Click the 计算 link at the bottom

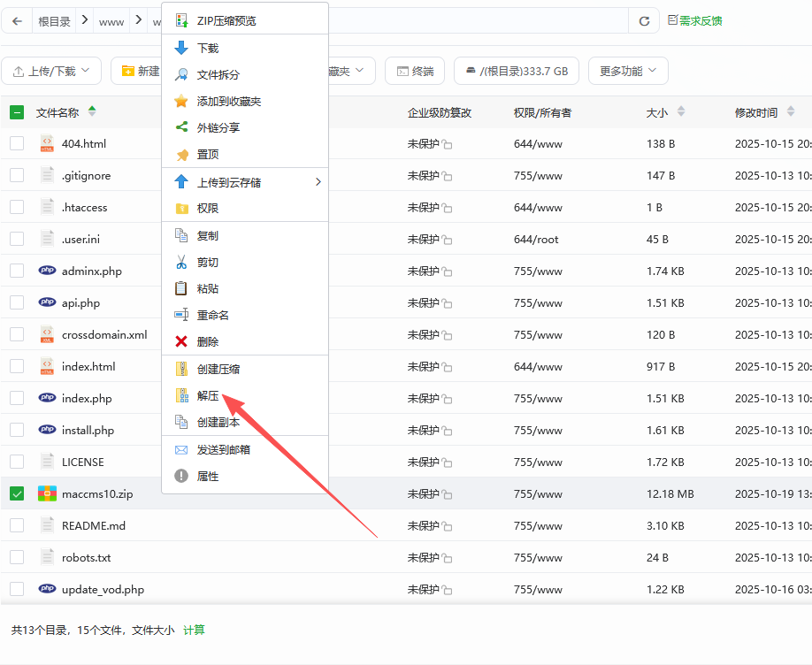(194, 630)
